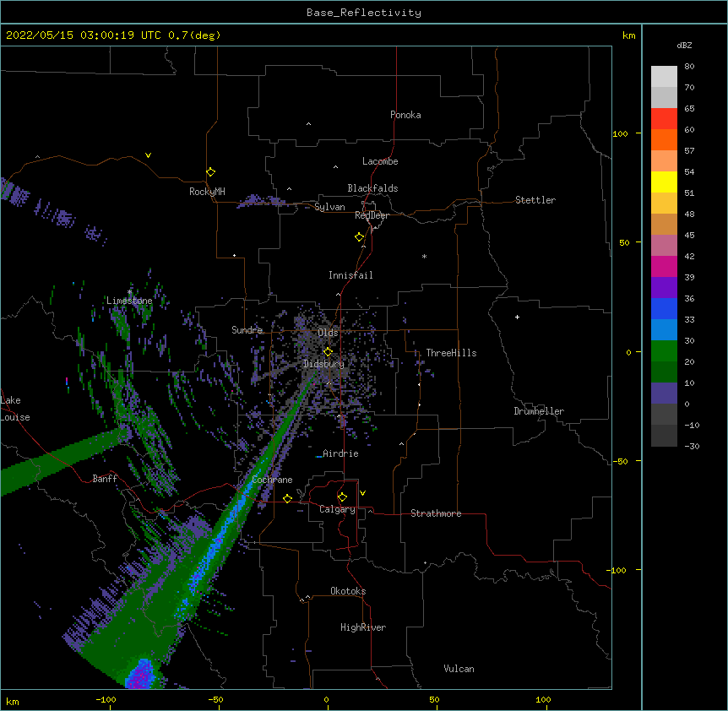
Task: Select the bright green 20-30 dBZ swatch
Action: tap(664, 351)
